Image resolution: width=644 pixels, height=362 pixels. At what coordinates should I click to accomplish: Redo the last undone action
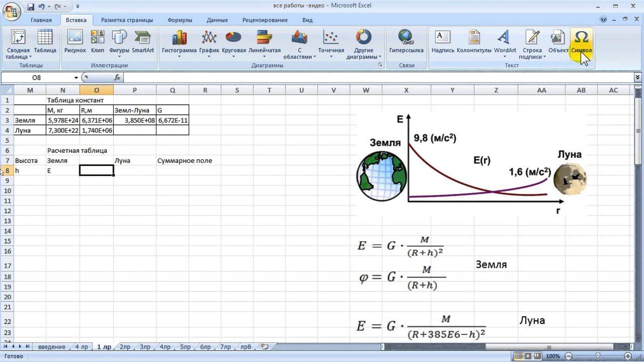pyautogui.click(x=57, y=7)
